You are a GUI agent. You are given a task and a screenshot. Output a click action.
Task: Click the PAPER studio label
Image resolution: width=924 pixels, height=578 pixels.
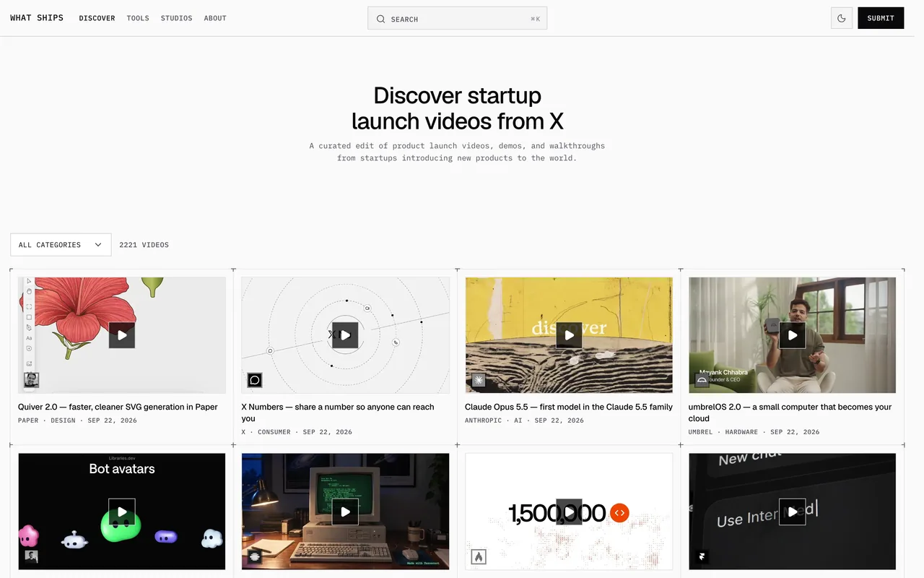28,420
